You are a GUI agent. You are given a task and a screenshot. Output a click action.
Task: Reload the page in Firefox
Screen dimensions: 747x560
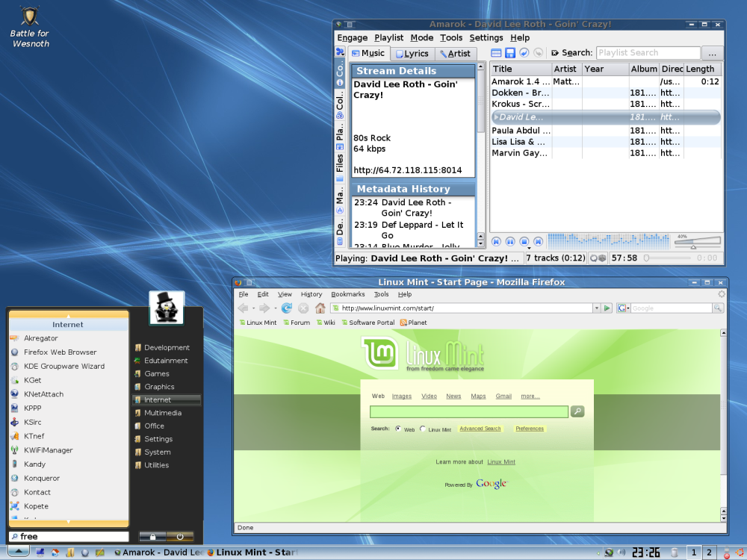(x=286, y=308)
